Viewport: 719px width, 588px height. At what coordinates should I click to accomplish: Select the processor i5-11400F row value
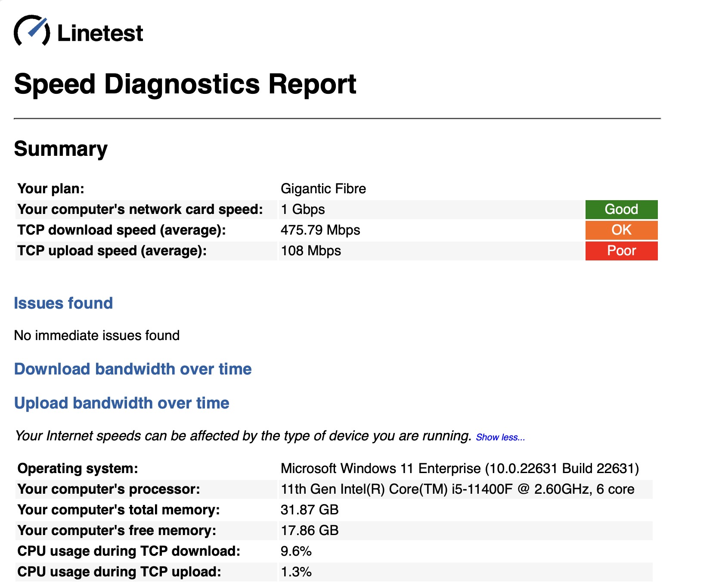458,489
